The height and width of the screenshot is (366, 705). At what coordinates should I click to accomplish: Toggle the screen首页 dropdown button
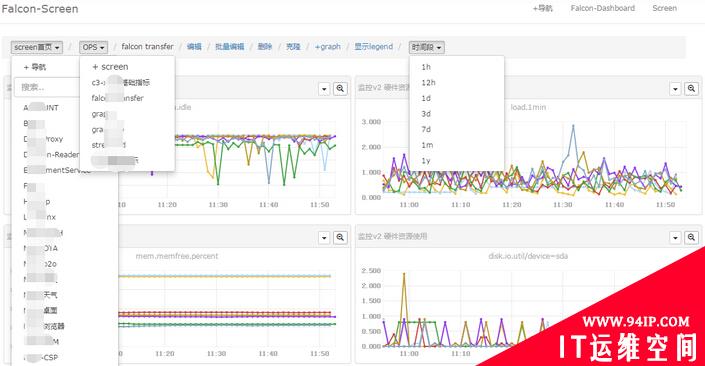click(37, 47)
